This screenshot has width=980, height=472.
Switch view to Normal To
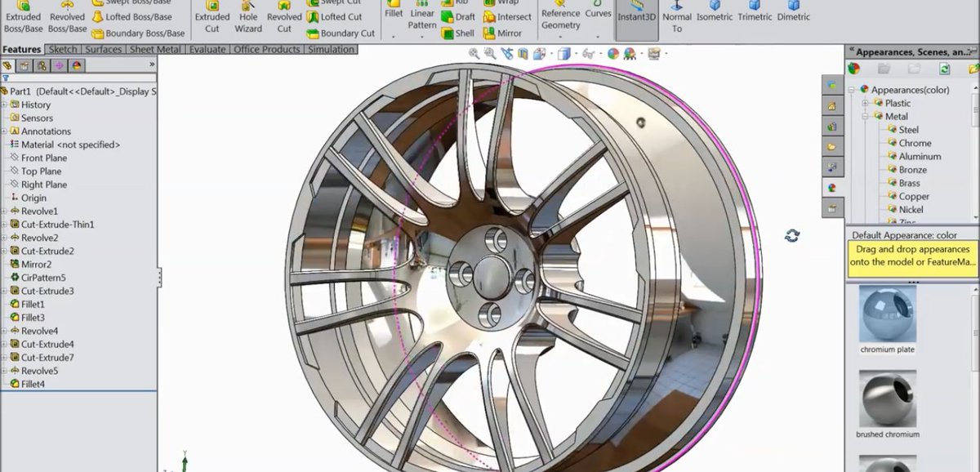click(x=677, y=18)
